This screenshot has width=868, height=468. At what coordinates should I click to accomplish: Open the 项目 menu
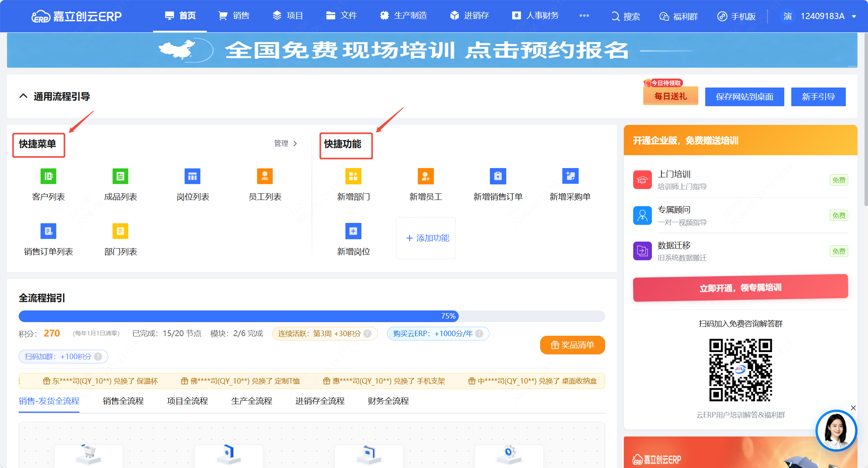tap(287, 16)
